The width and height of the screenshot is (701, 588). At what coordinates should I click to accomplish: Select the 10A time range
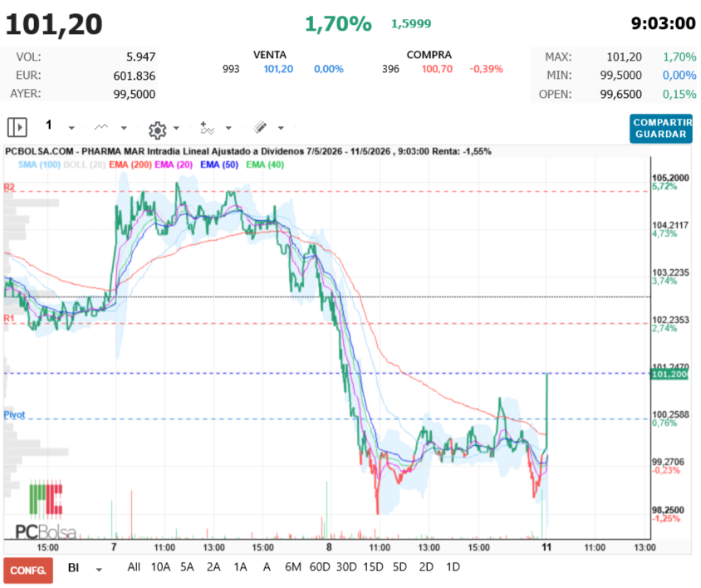coord(160,567)
